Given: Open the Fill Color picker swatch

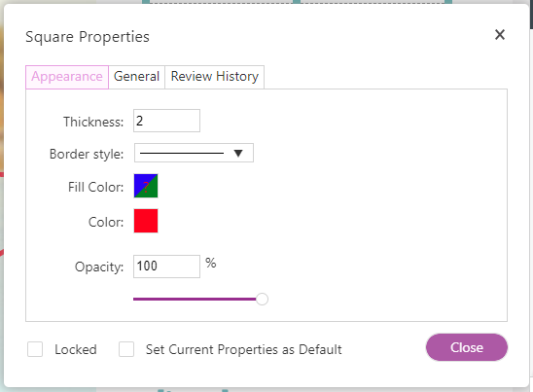Looking at the screenshot, I should [x=146, y=186].
